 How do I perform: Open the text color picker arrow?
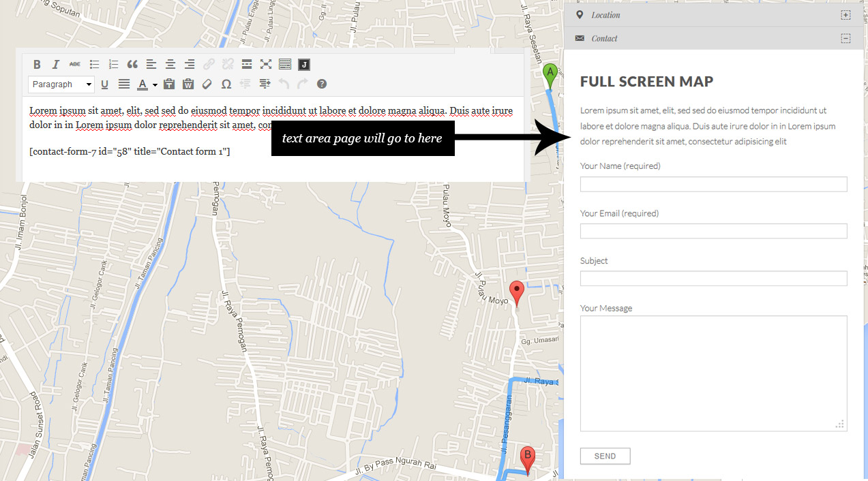tap(155, 85)
